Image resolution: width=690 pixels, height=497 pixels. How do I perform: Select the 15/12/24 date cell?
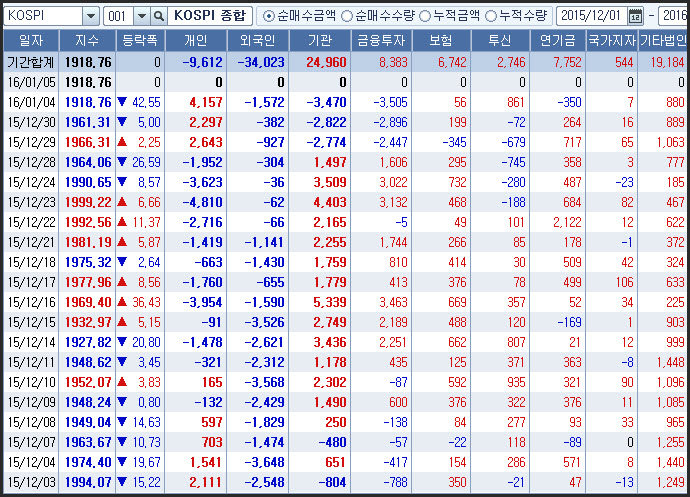(31, 182)
